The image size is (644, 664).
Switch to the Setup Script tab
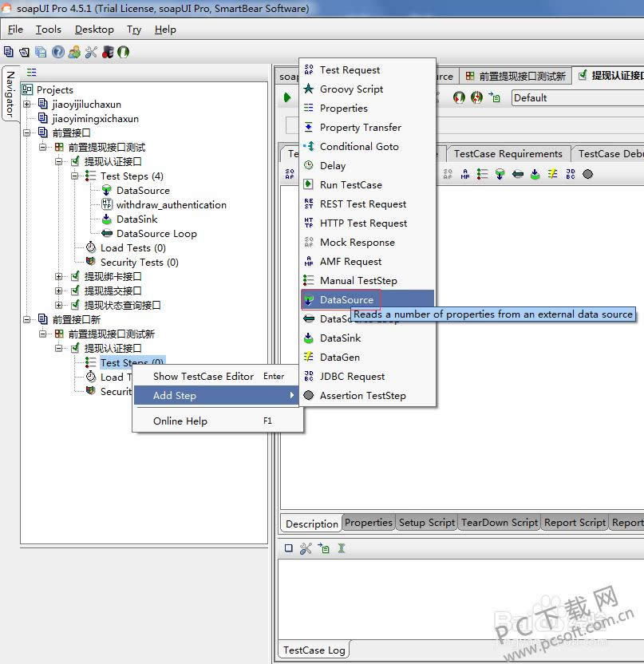click(427, 523)
